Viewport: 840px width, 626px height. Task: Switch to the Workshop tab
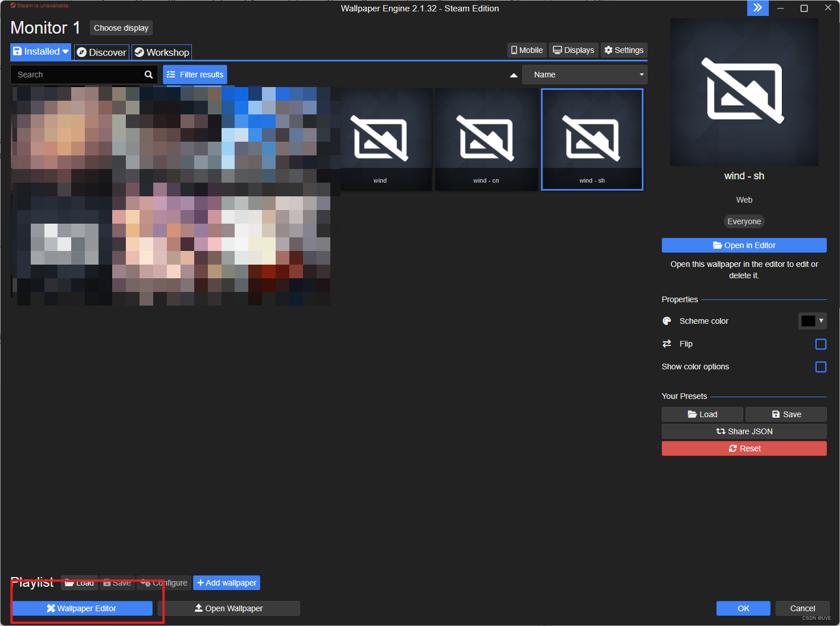coord(162,52)
